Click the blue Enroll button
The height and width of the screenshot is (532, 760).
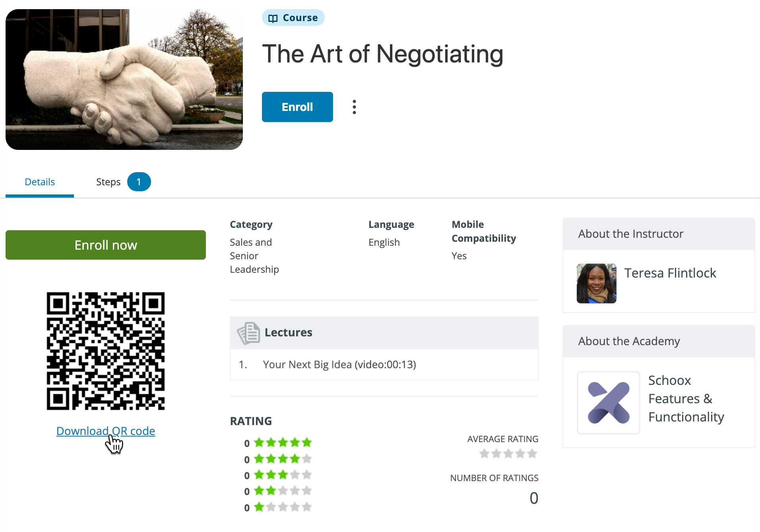tap(297, 107)
